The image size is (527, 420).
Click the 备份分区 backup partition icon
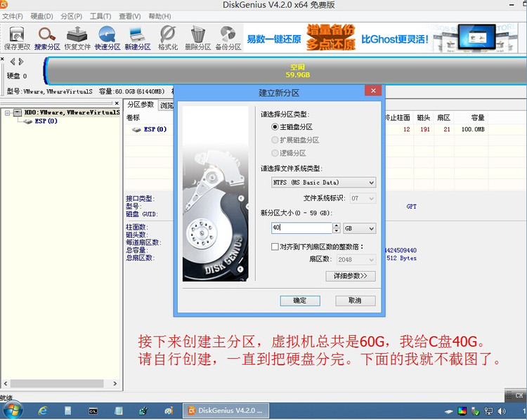point(228,37)
